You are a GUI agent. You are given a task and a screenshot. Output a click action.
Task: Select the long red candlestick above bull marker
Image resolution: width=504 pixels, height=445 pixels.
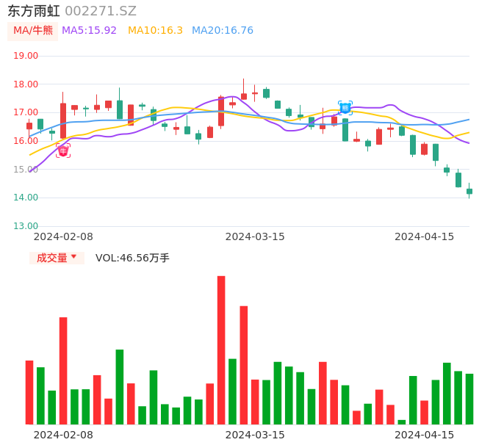(63, 120)
